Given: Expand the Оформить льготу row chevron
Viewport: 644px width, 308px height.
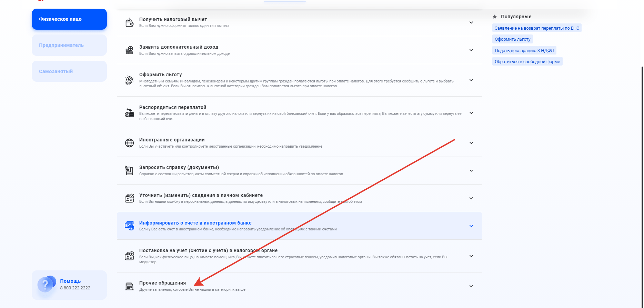Looking at the screenshot, I should click(471, 80).
